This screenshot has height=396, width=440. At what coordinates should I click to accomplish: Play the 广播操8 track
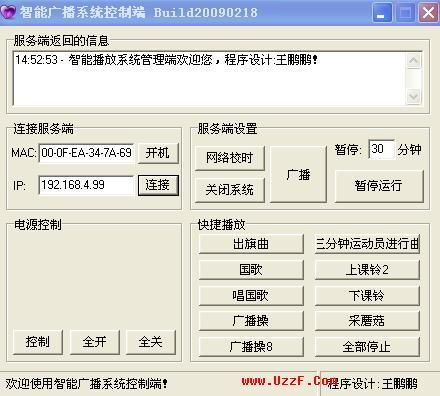click(251, 347)
